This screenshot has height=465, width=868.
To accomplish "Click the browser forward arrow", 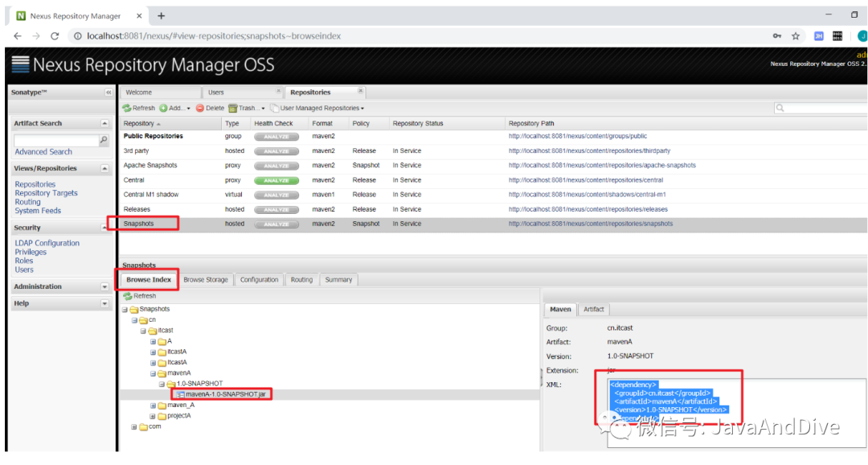I will [36, 36].
